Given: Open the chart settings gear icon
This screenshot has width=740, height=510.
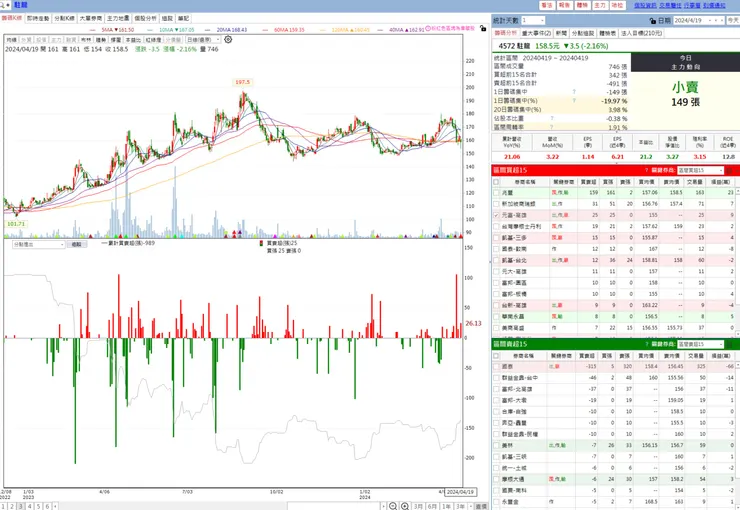Looking at the screenshot, I should pyautogui.click(x=228, y=40).
